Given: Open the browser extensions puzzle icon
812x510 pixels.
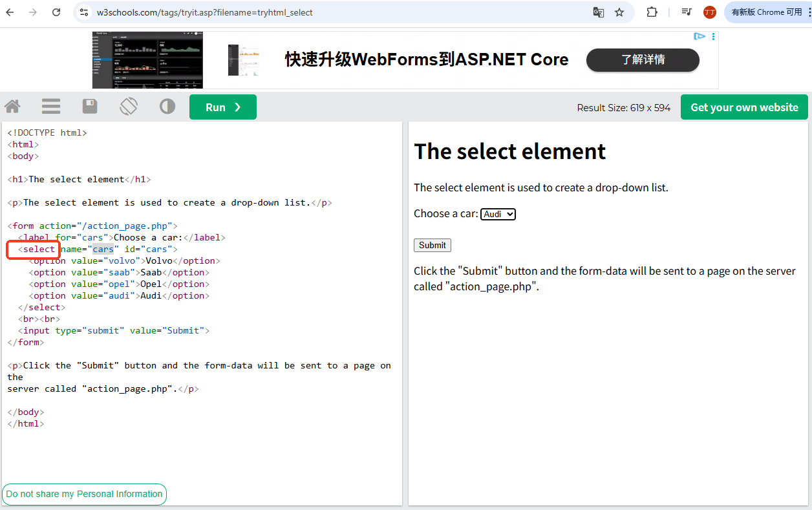Looking at the screenshot, I should (x=652, y=12).
